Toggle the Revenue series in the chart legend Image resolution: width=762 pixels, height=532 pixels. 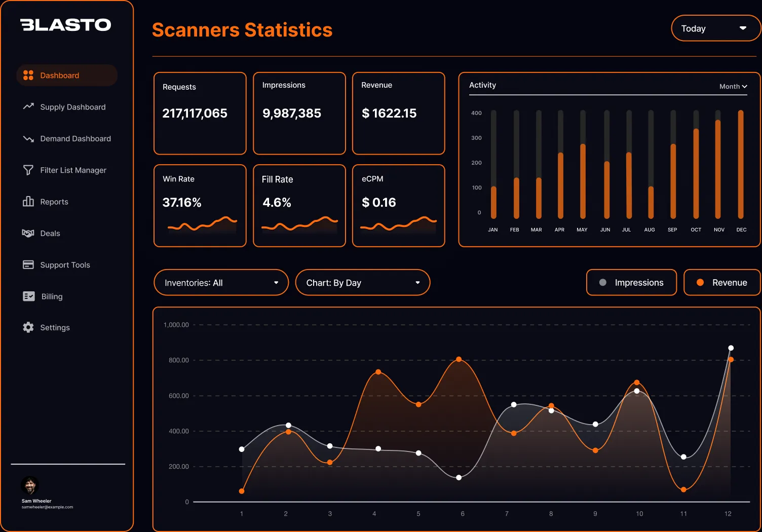click(x=721, y=282)
